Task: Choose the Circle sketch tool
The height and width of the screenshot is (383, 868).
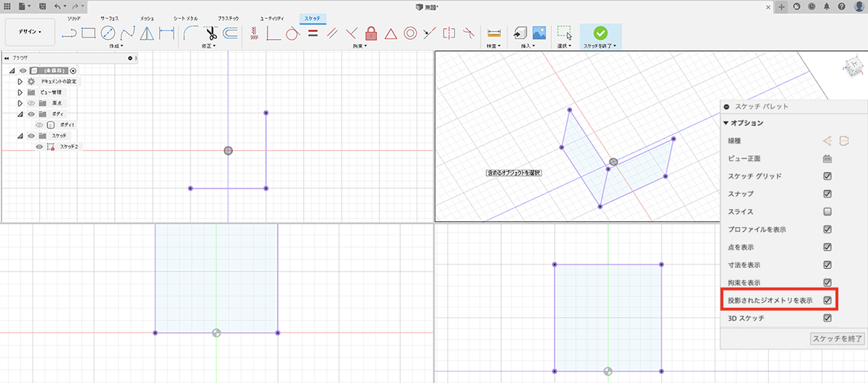Action: coord(109,33)
